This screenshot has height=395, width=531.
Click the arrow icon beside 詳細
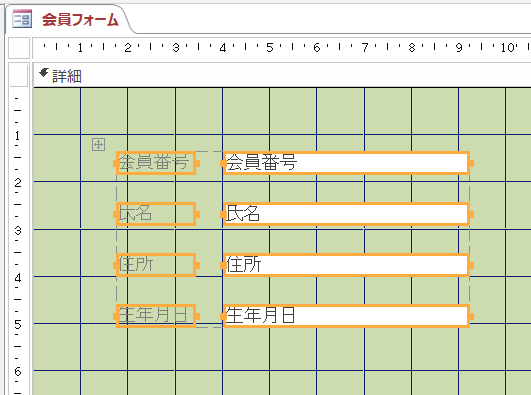(x=43, y=72)
